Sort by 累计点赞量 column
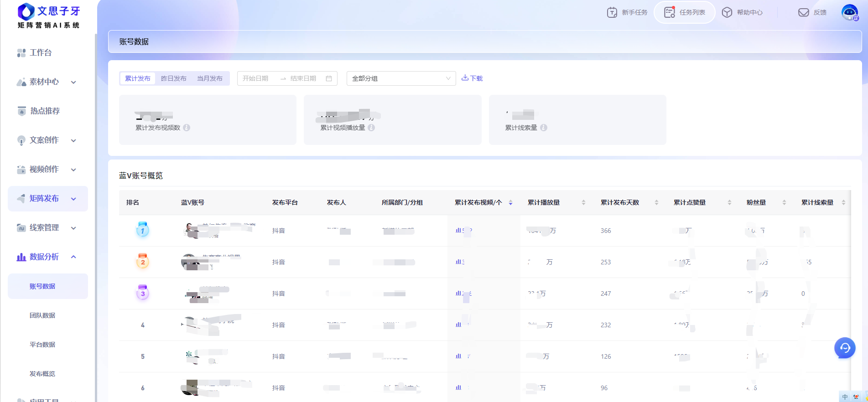 (729, 202)
